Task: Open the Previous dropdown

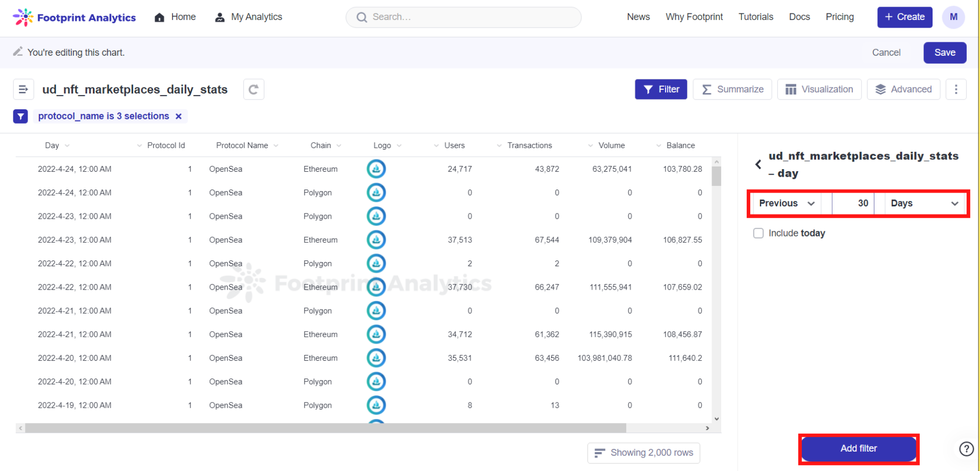Action: coord(787,203)
